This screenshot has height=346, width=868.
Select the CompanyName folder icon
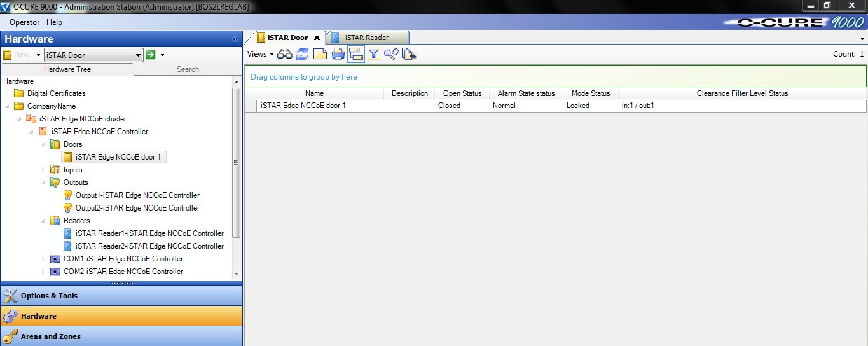19,106
